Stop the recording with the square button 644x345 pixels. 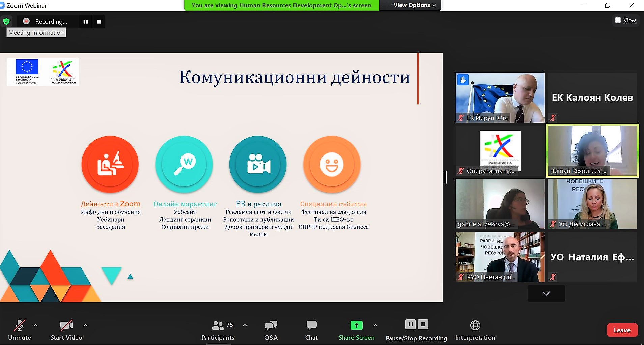tap(99, 22)
